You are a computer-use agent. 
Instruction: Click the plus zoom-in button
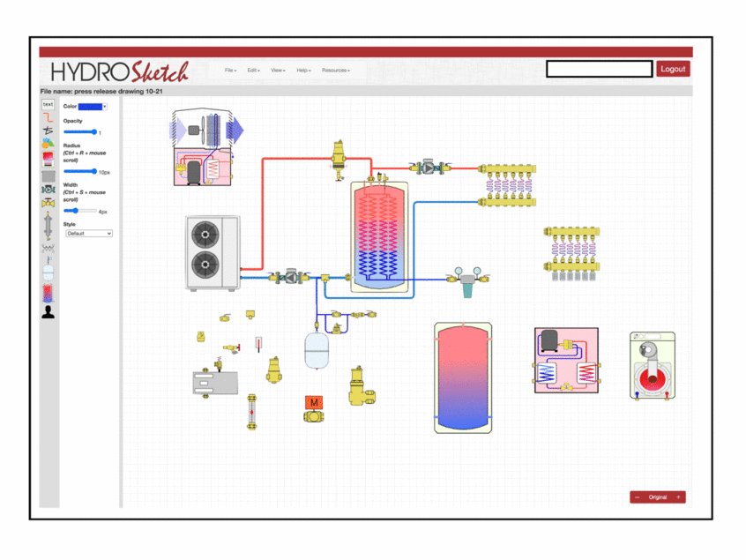pyautogui.click(x=678, y=497)
